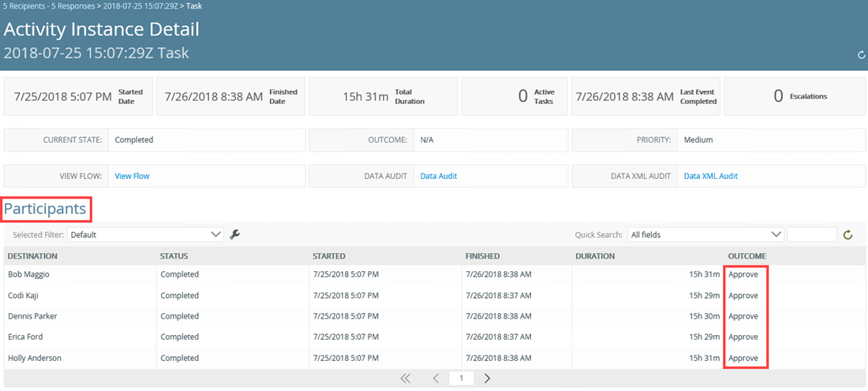This screenshot has height=391, width=868.
Task: Open the Data XML Audit link
Action: click(710, 176)
